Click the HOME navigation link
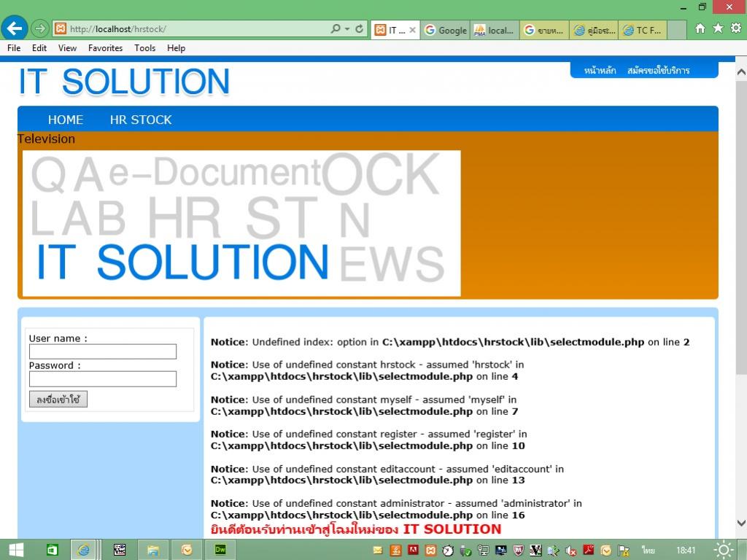 66,120
